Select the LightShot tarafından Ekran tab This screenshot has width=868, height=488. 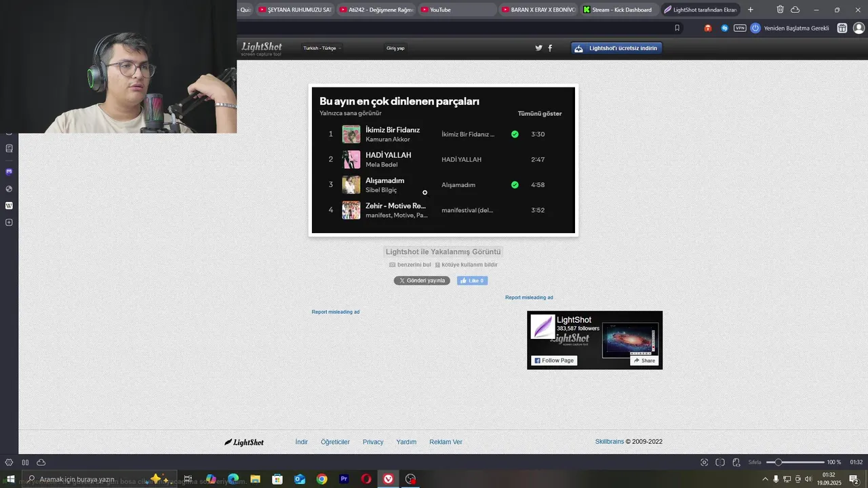click(699, 9)
